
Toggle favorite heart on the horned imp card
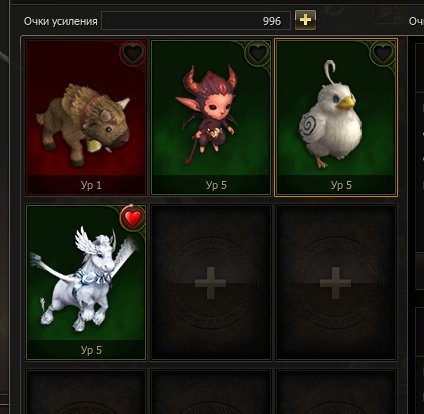coord(258,52)
